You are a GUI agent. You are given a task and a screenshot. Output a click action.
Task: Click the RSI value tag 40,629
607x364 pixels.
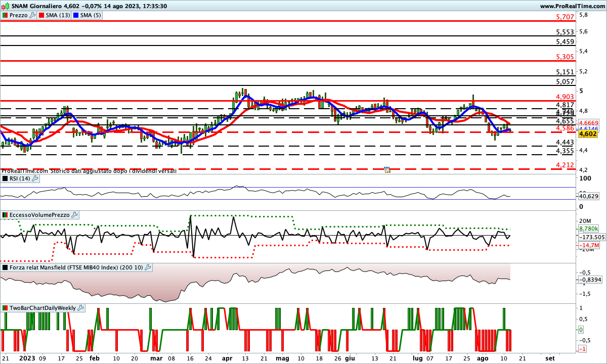pos(588,196)
